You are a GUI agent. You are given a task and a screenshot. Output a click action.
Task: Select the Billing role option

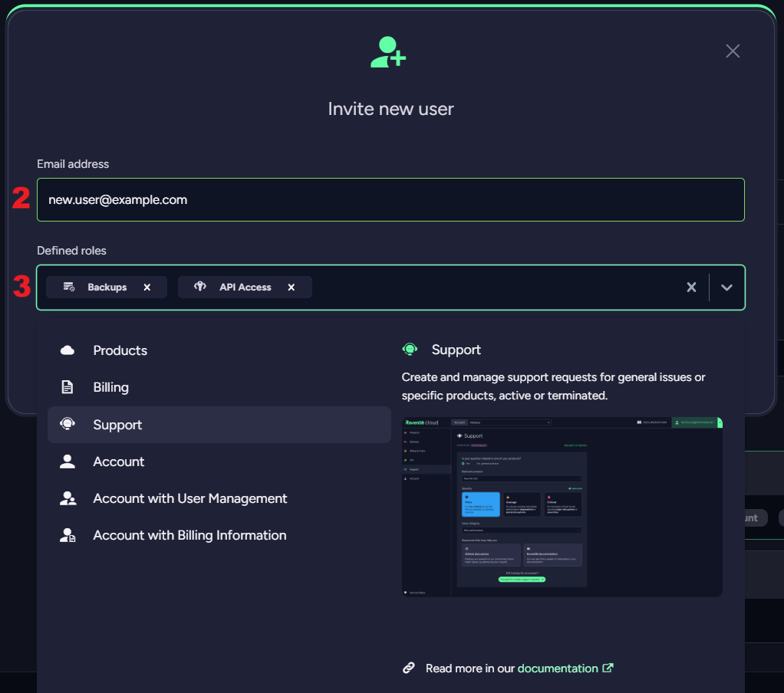pos(111,387)
